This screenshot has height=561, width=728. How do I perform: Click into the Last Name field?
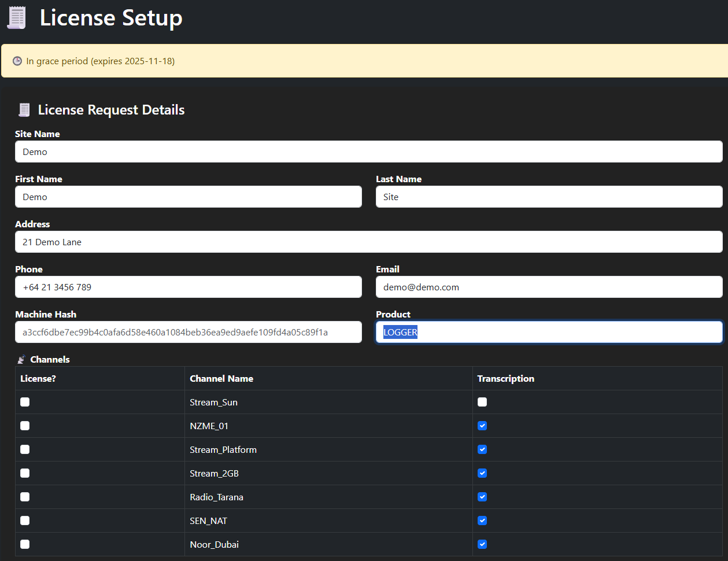point(549,197)
